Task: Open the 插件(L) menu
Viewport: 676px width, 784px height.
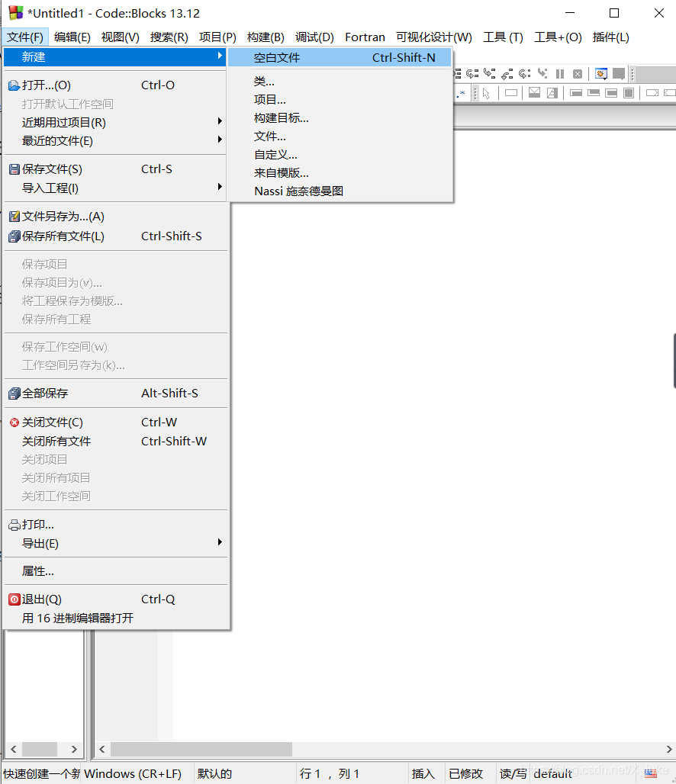Action: tap(610, 37)
